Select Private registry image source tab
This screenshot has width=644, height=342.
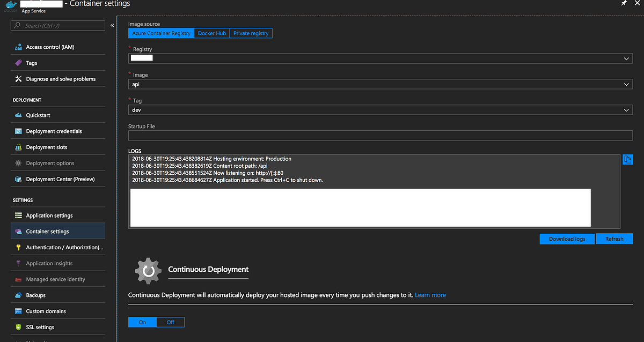[251, 33]
